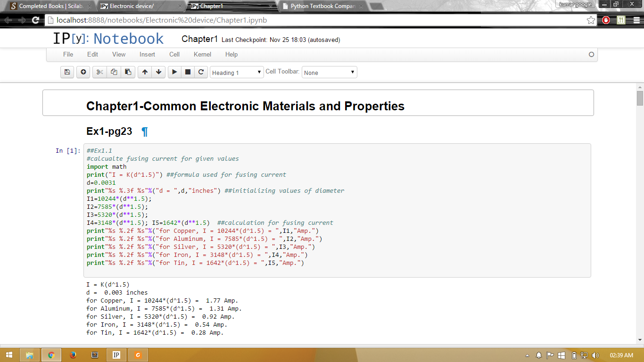
Task: Cut the selected cell with scissors icon
Action: [x=99, y=72]
